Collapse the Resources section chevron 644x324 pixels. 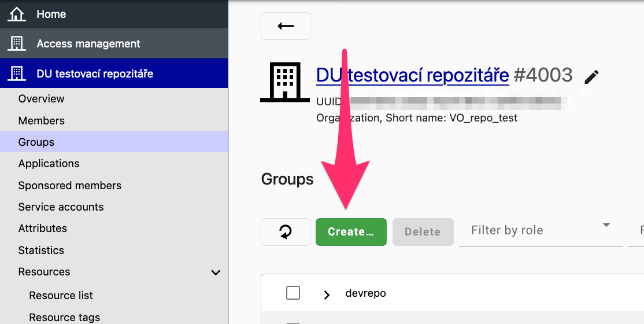[x=216, y=273]
